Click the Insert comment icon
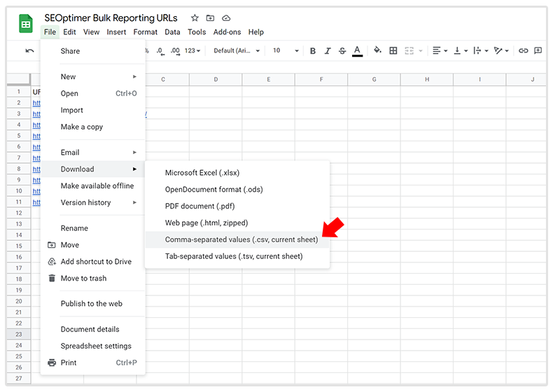The image size is (553, 392). click(538, 51)
